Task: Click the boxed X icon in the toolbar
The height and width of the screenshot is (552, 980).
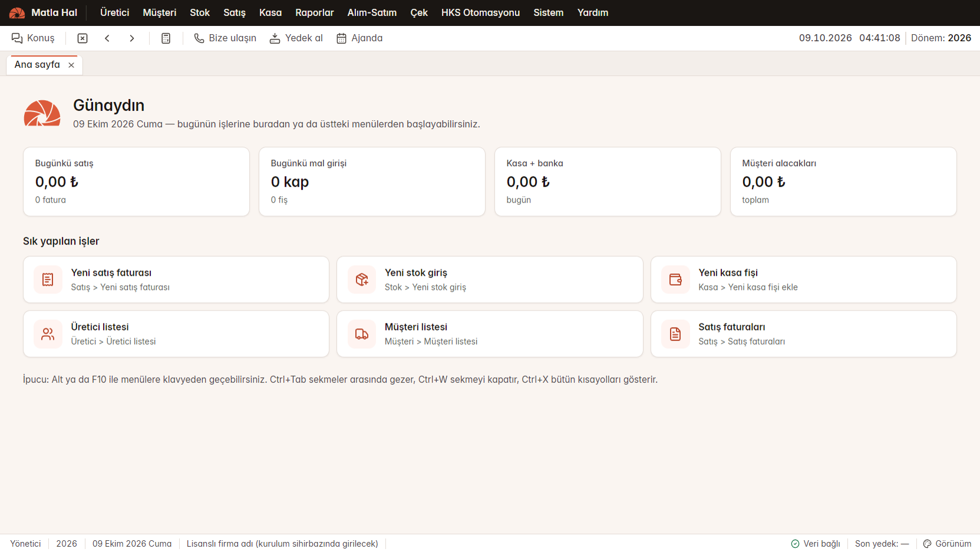Action: point(83,38)
